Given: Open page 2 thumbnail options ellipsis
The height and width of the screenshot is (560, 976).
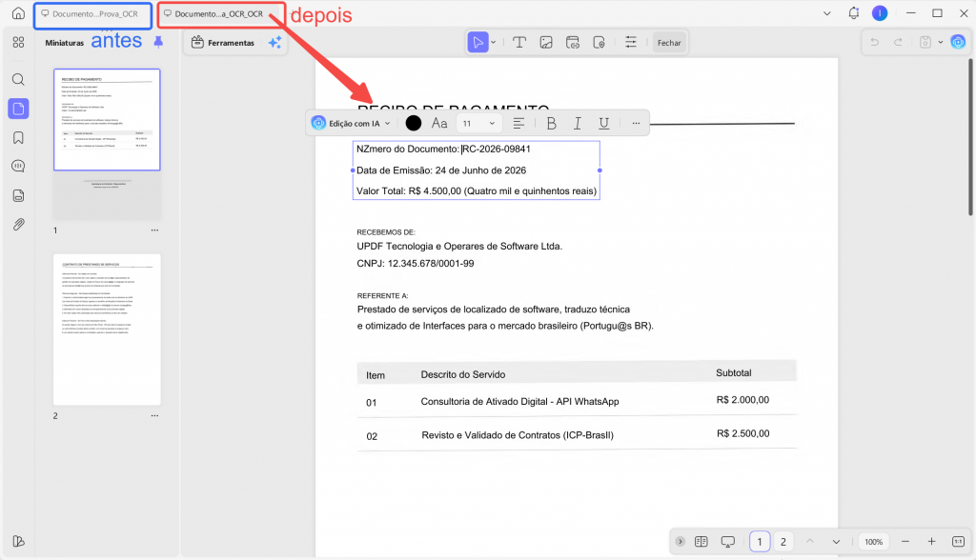Looking at the screenshot, I should coord(154,415).
